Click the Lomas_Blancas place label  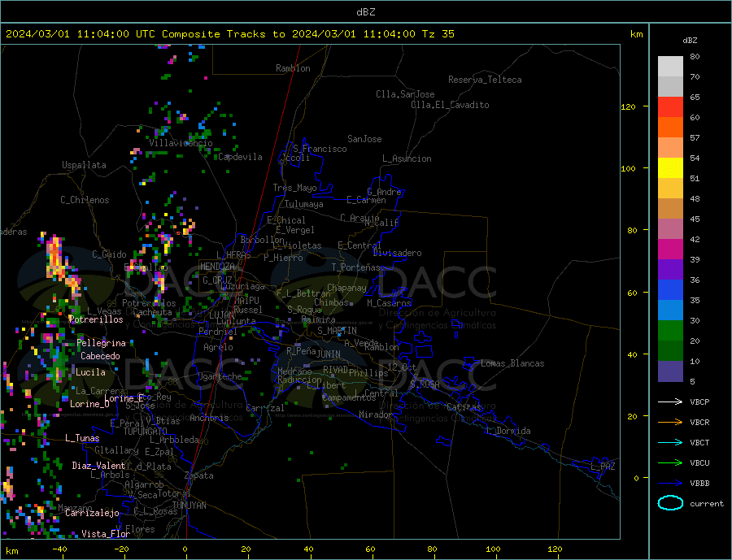[512, 363]
